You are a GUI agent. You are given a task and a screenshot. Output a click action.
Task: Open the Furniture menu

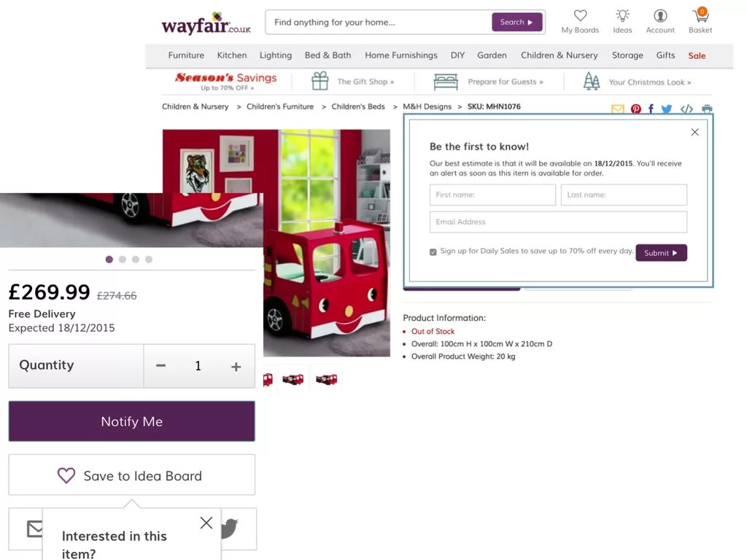point(186,55)
